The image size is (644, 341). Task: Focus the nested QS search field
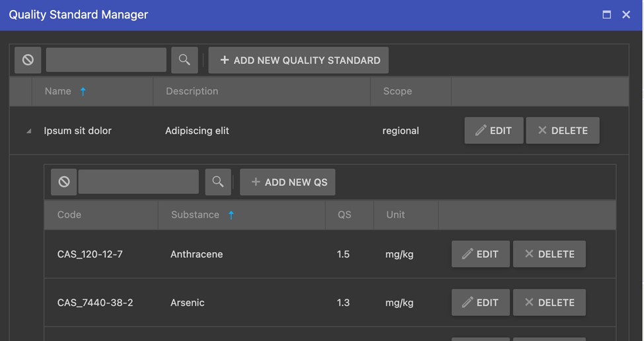point(139,182)
